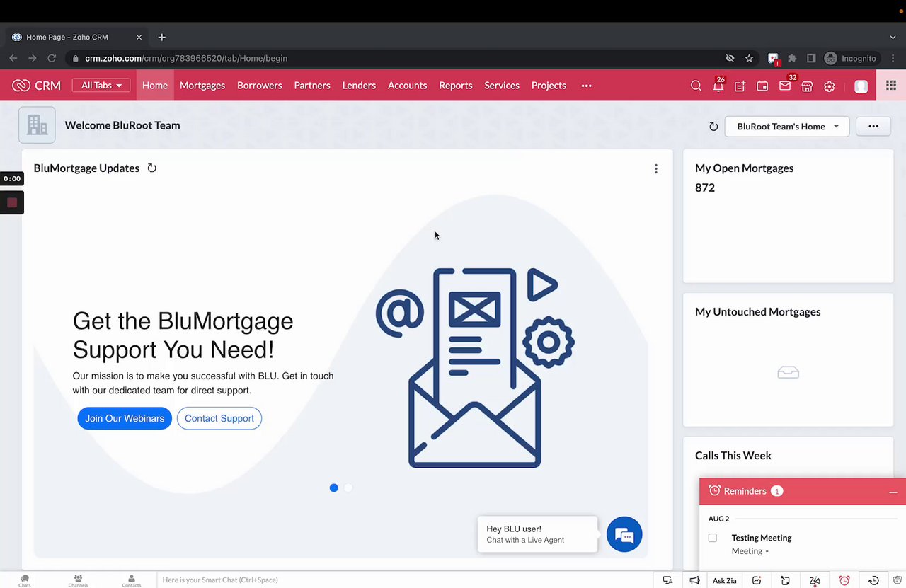Open the Mortgages tab
This screenshot has height=588, width=906.
[202, 86]
